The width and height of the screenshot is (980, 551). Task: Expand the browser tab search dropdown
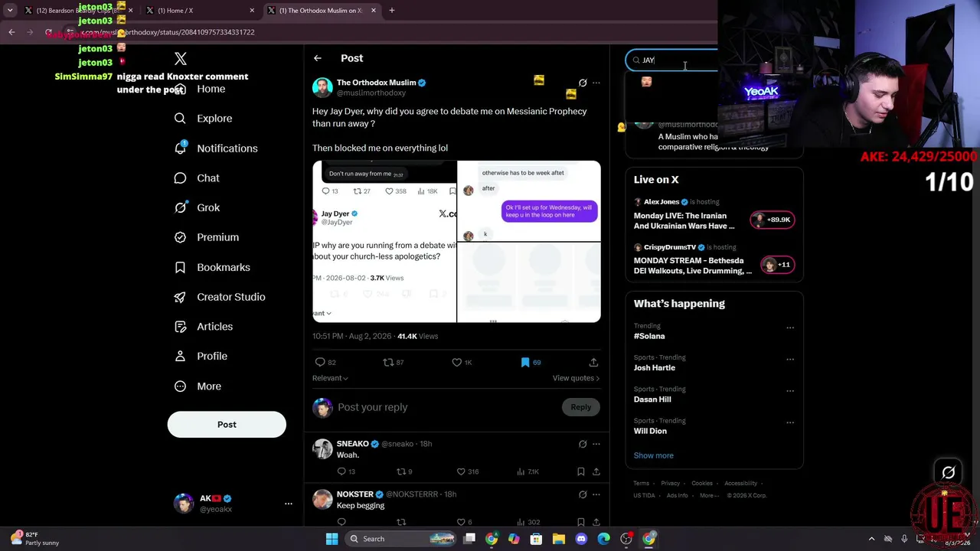10,11
